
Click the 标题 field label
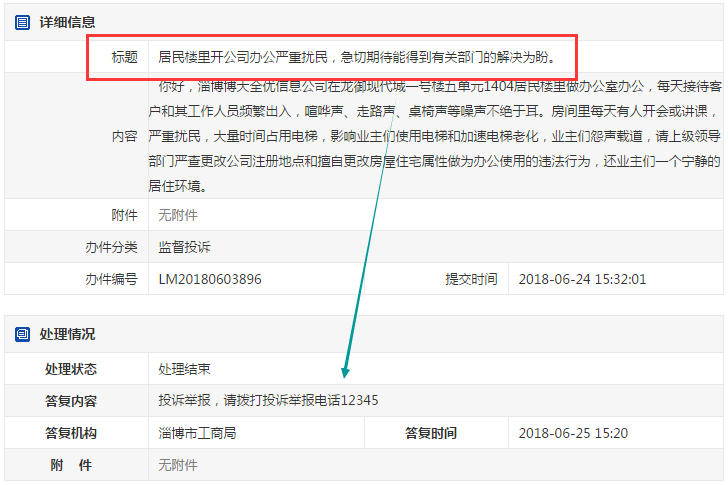point(124,57)
